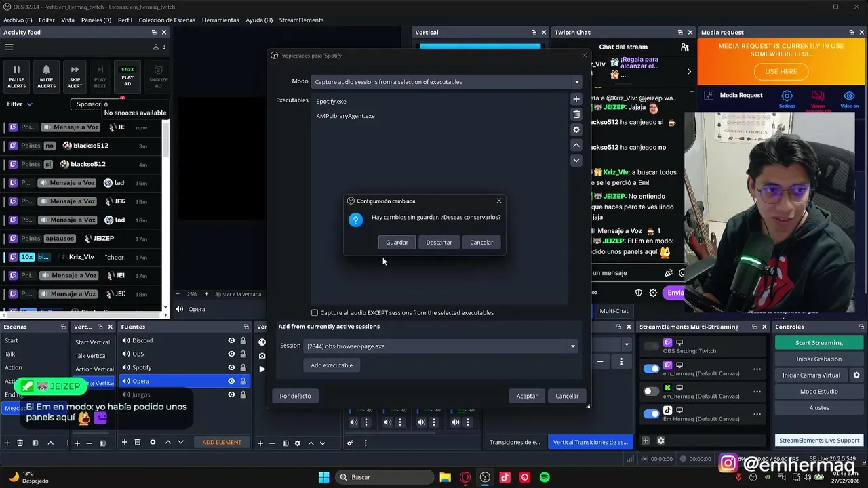
Task: Click Start Streaming button
Action: tap(819, 342)
